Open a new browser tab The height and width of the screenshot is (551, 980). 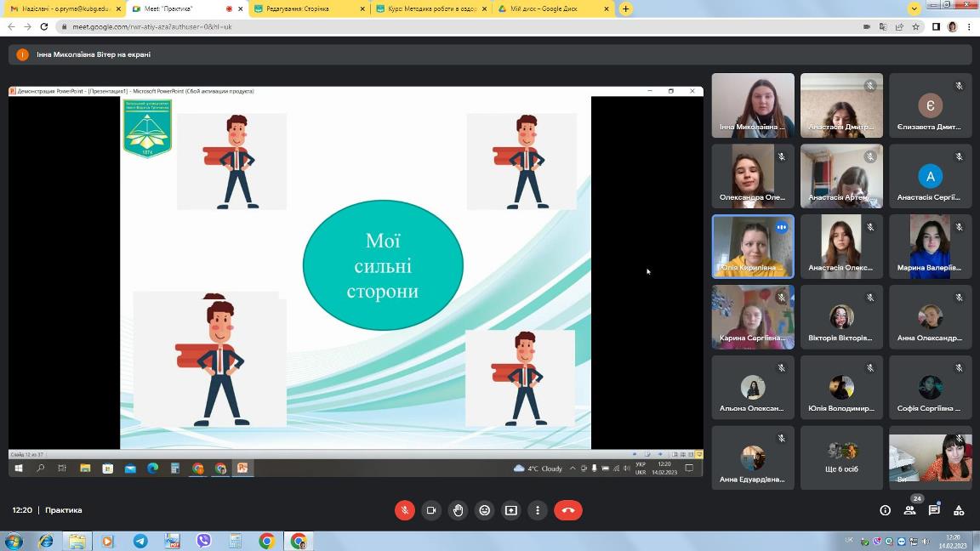[x=626, y=9]
